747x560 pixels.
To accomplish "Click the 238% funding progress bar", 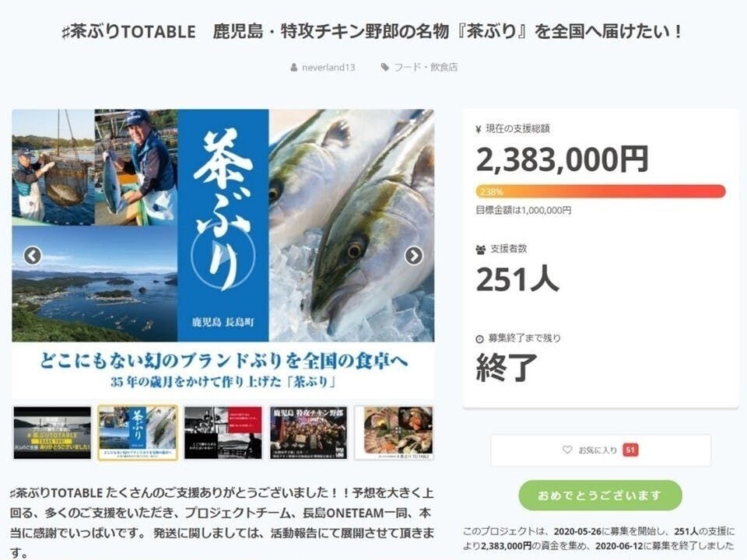I will 600,191.
